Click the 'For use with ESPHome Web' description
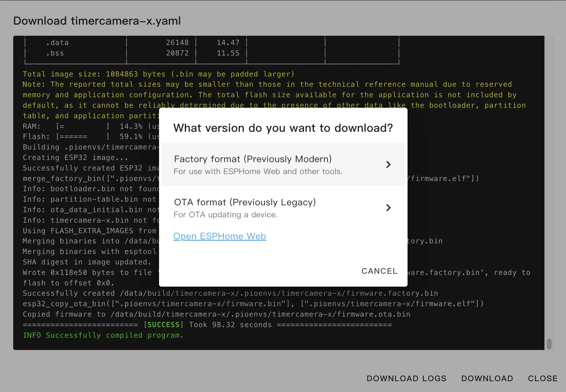Image resolution: width=566 pixels, height=392 pixels. pos(258,171)
